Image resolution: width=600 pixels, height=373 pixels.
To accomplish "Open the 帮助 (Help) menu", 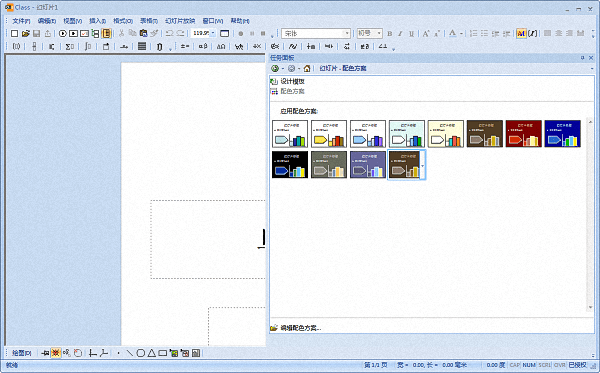I will click(x=240, y=21).
